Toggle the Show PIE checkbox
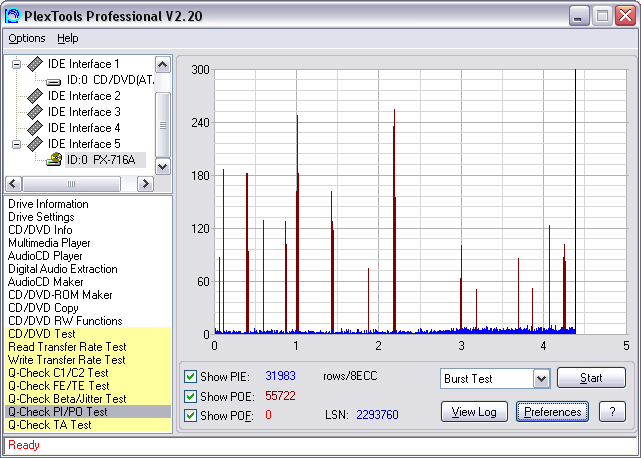Image resolution: width=641 pixels, height=458 pixels. pyautogui.click(x=190, y=376)
